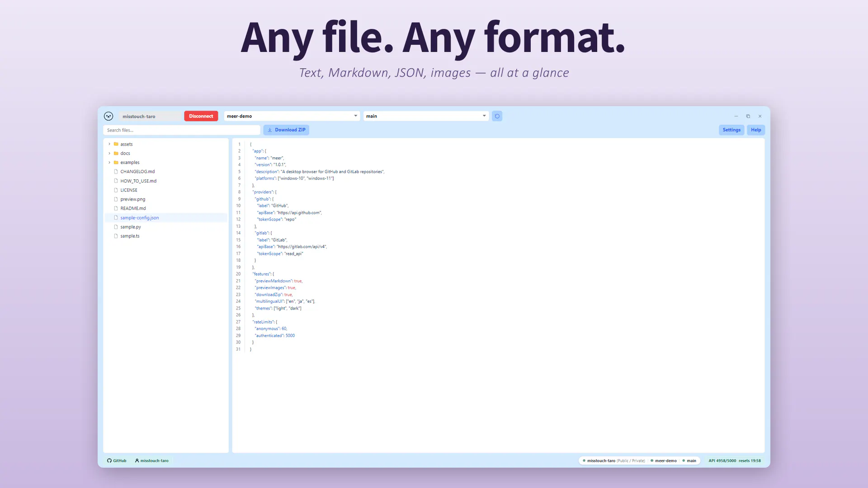The image size is (868, 488).
Task: Select sample-config.json in the file tree
Action: (x=140, y=218)
